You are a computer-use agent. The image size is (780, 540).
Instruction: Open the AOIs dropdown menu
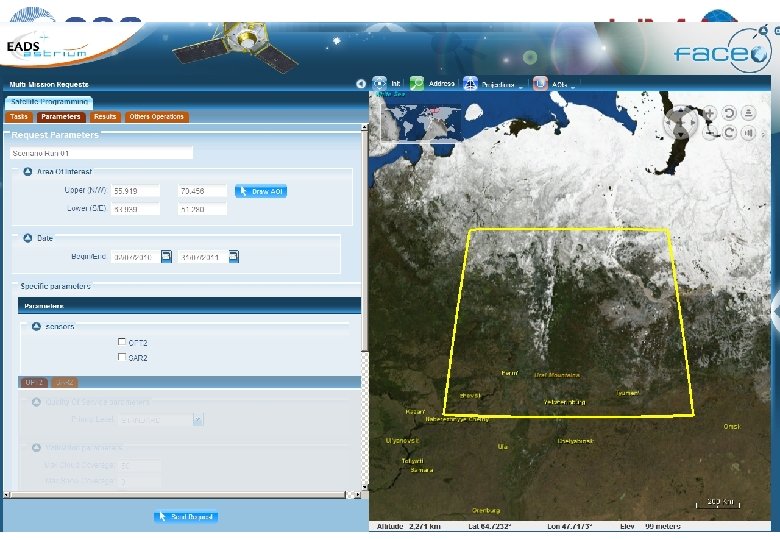tap(573, 87)
